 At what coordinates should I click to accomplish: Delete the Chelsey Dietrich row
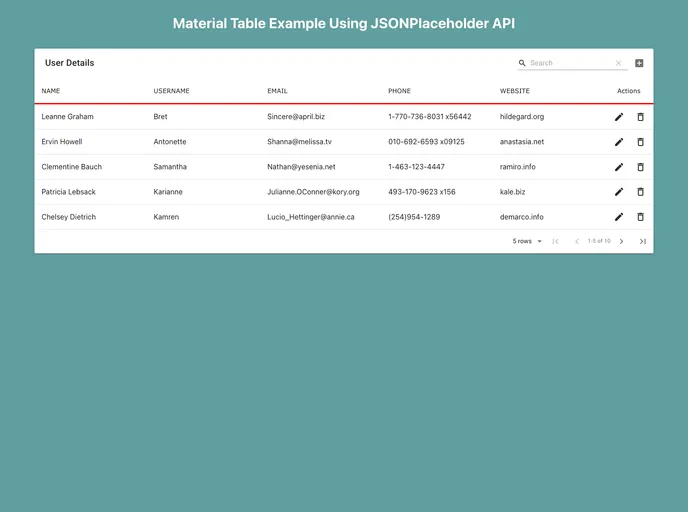pos(640,217)
